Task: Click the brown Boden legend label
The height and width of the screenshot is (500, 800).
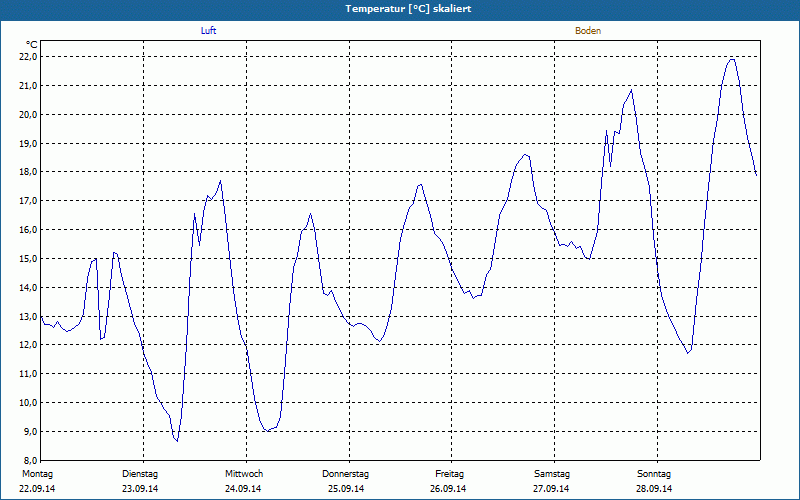Action: (x=588, y=31)
